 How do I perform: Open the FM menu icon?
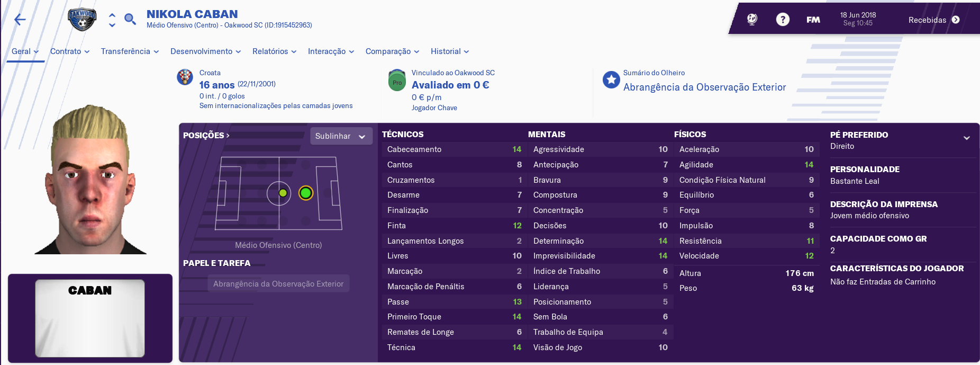tap(813, 20)
